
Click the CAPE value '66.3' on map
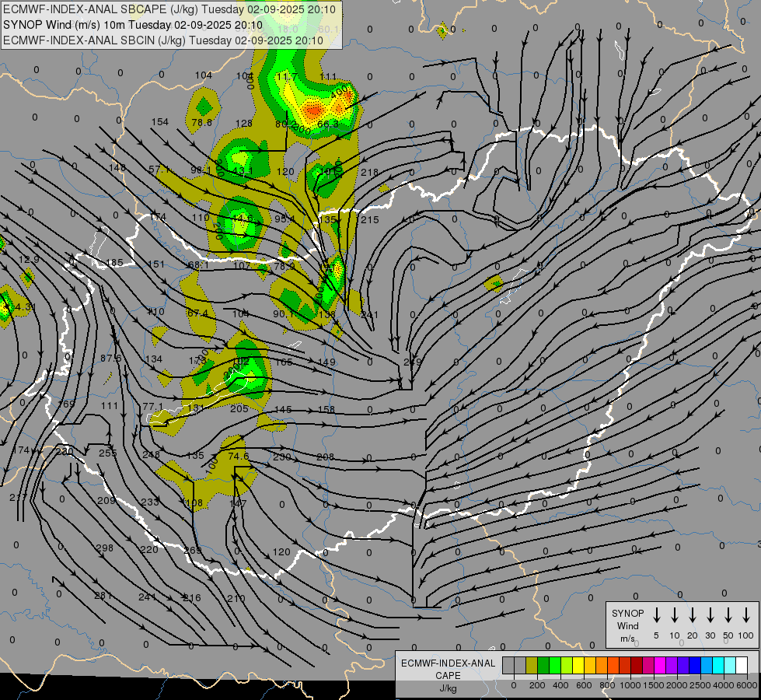pyautogui.click(x=327, y=124)
